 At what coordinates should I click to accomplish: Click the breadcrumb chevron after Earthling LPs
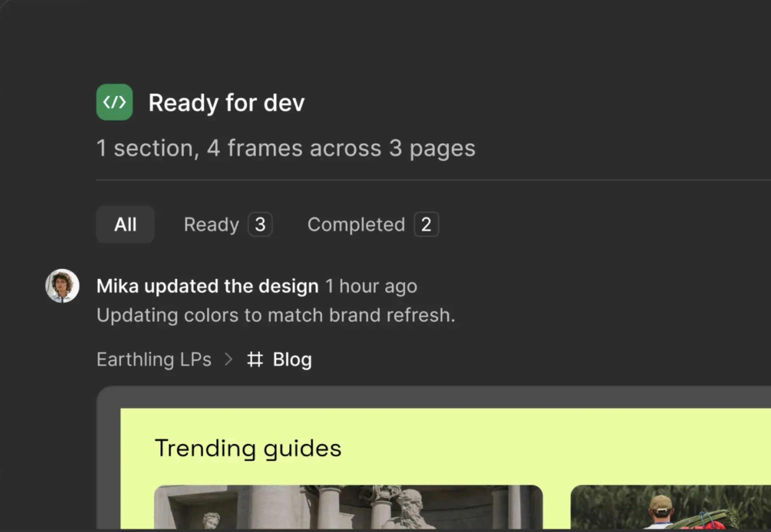pos(229,359)
